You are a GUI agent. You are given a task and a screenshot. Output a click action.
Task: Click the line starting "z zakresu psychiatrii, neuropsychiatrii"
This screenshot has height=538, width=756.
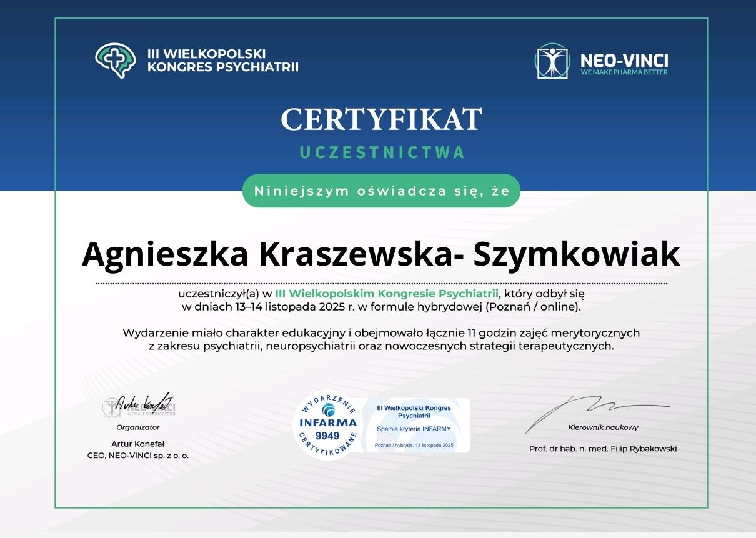(x=381, y=346)
